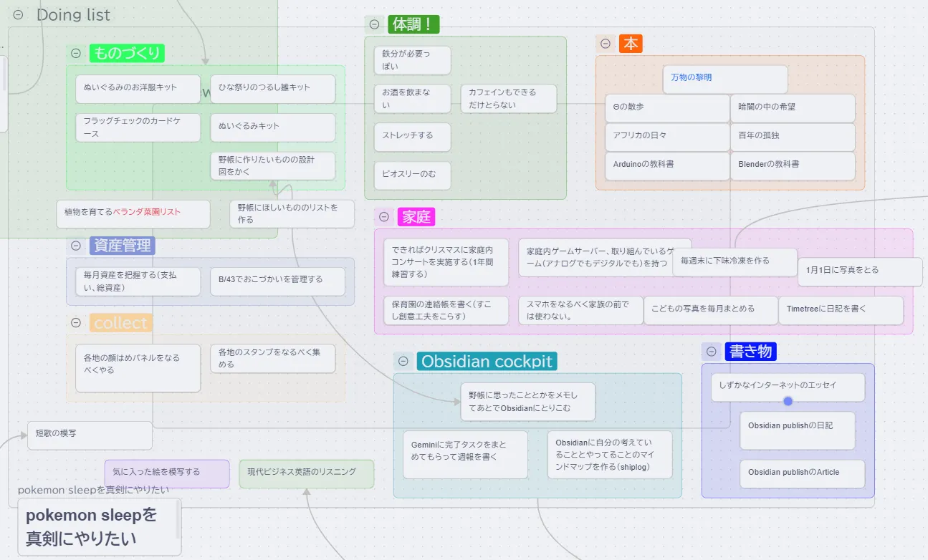Collapse the 本 group

point(606,44)
